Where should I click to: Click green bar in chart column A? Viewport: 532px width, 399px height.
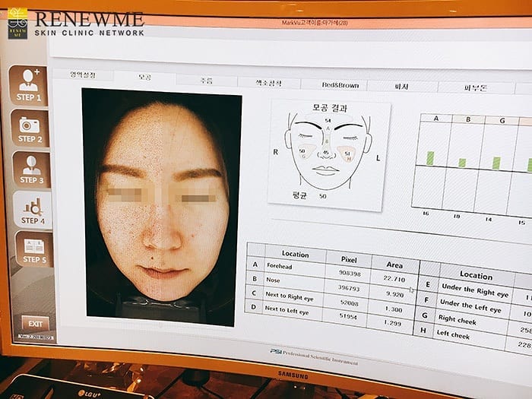(x=430, y=158)
